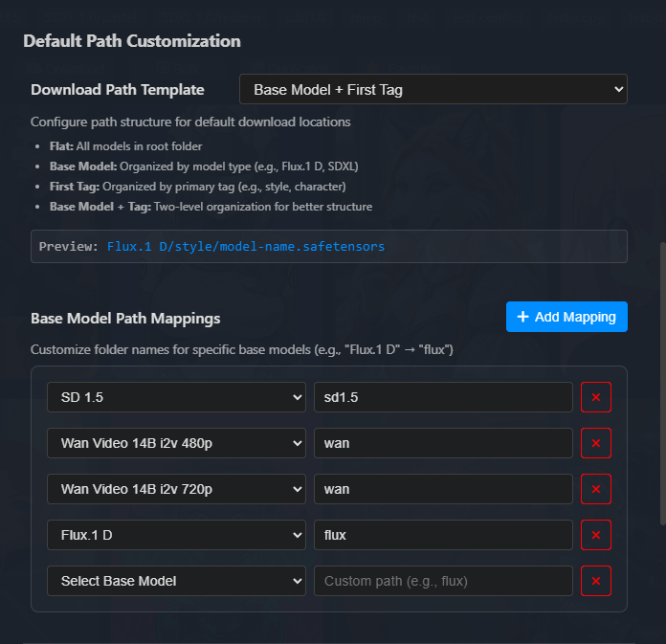
Task: Delete the Flux.1 D mapping row
Action: coord(595,535)
